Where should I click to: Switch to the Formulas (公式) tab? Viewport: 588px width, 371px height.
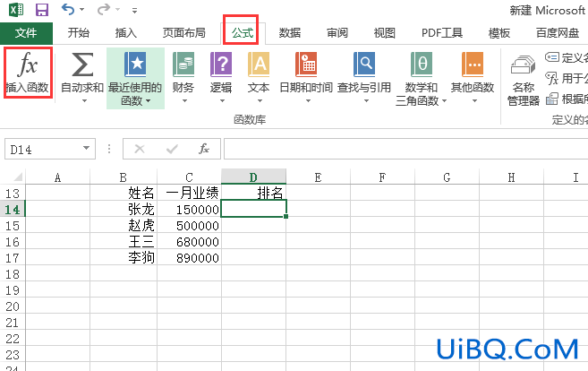(x=243, y=33)
